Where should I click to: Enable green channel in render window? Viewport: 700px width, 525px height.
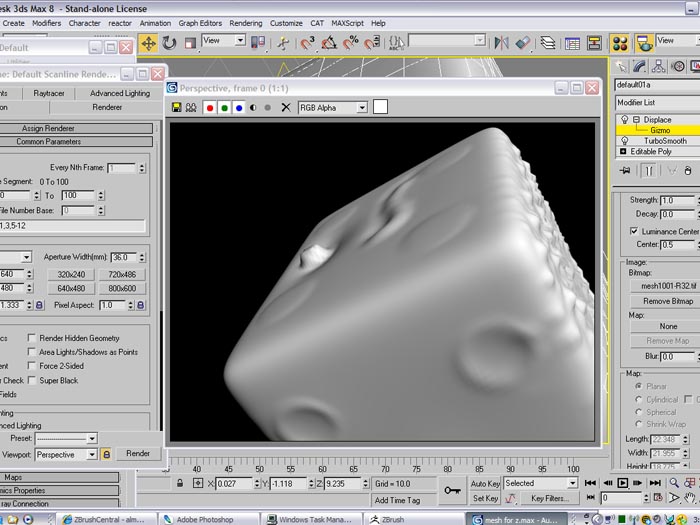point(225,108)
